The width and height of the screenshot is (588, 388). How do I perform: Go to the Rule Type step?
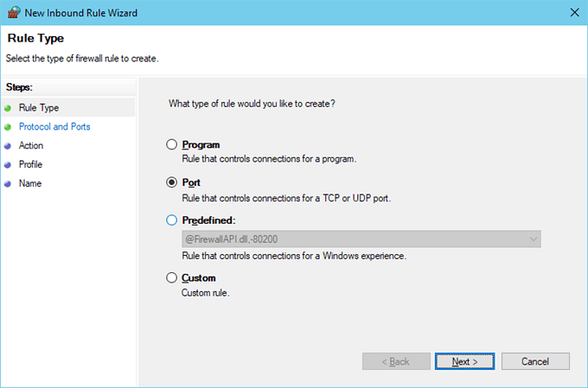coord(39,108)
